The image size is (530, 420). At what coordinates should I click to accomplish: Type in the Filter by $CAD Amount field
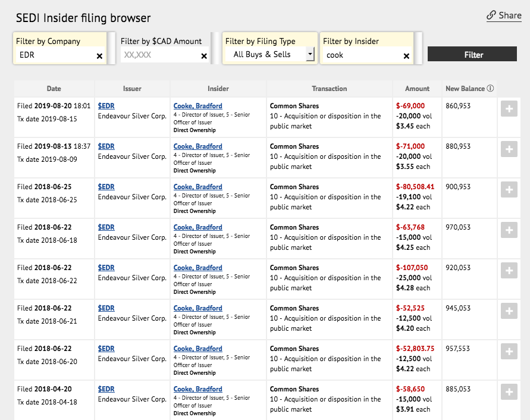pyautogui.click(x=158, y=55)
